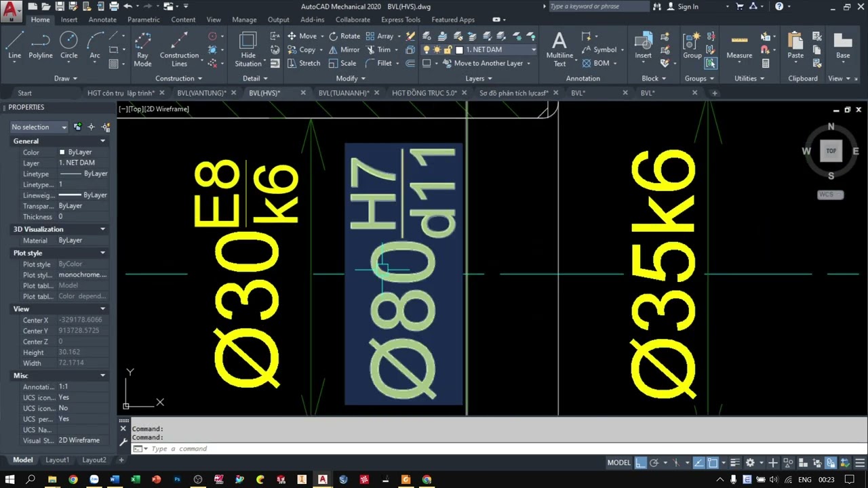Switch to the BVL(VANTUNG)* drawing tab
Image resolution: width=868 pixels, height=488 pixels.
[202, 93]
